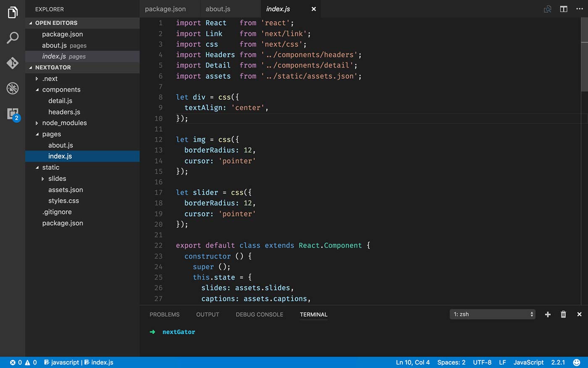Image resolution: width=588 pixels, height=368 pixels.
Task: Open the Debug Console panel
Action: coord(259,314)
